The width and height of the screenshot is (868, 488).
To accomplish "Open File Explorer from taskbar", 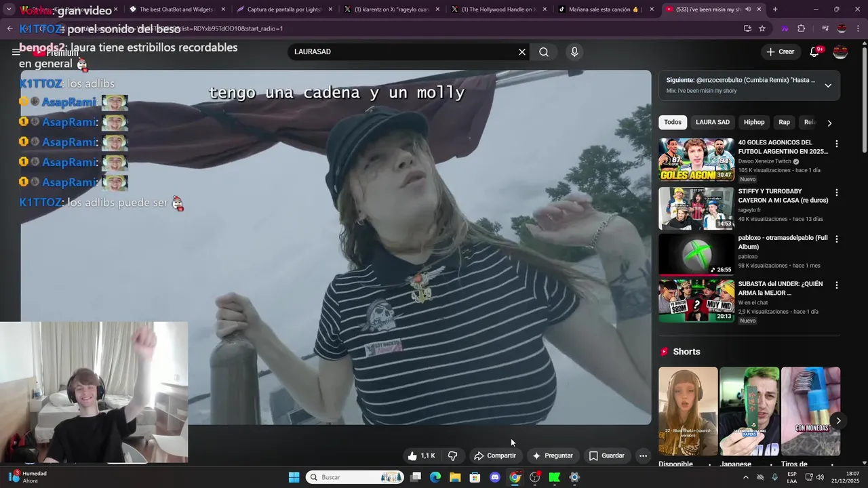I will pyautogui.click(x=455, y=477).
